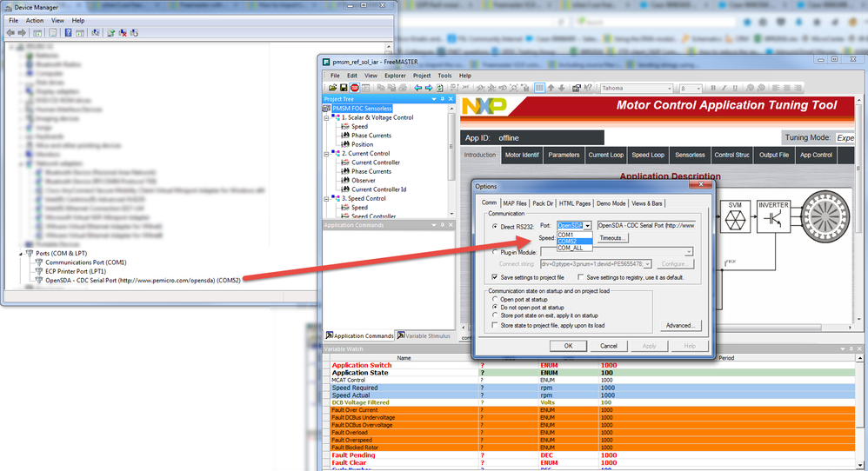Choose COM52 from the port list

click(575, 242)
